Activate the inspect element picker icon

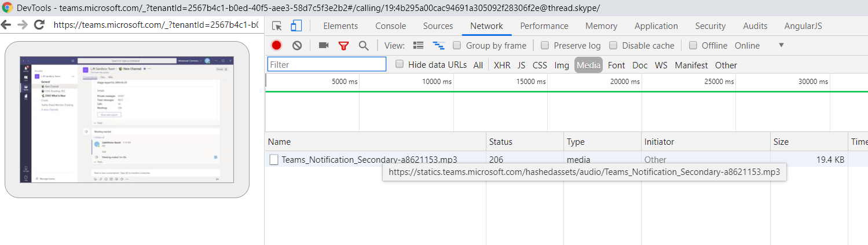click(277, 26)
